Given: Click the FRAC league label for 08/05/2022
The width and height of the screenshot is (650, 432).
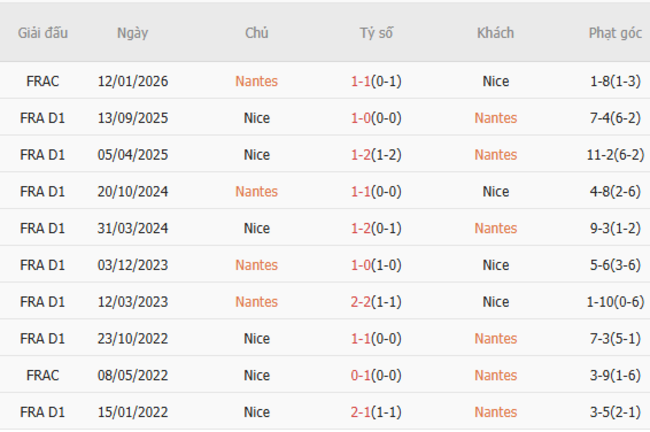Looking at the screenshot, I should click(x=43, y=375).
